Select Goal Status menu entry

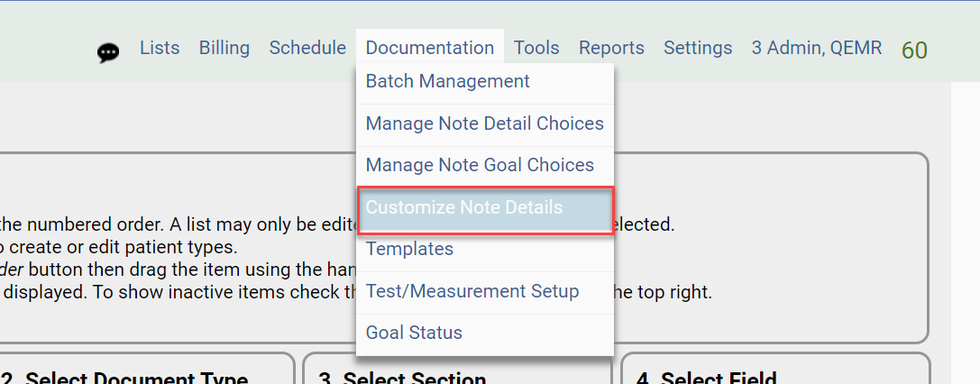pos(414,333)
